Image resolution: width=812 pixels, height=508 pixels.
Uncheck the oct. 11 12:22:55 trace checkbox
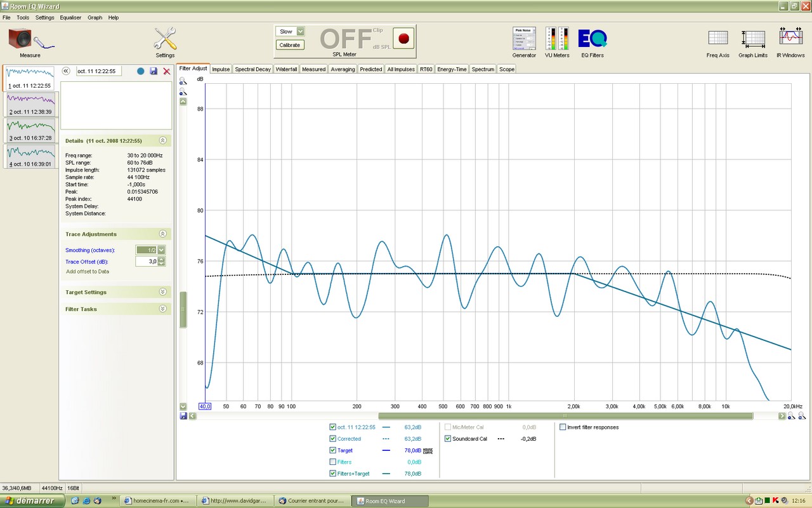(333, 427)
